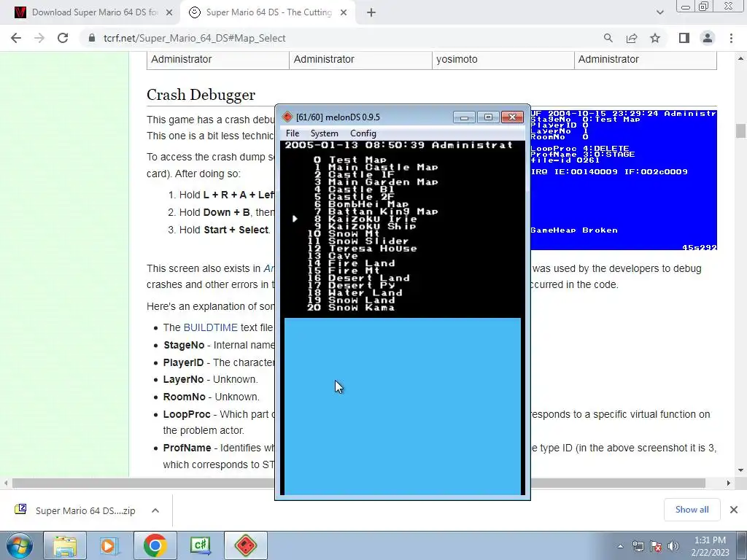This screenshot has height=560, width=747.
Task: Click the melonDS title bar icon
Action: coord(287,117)
